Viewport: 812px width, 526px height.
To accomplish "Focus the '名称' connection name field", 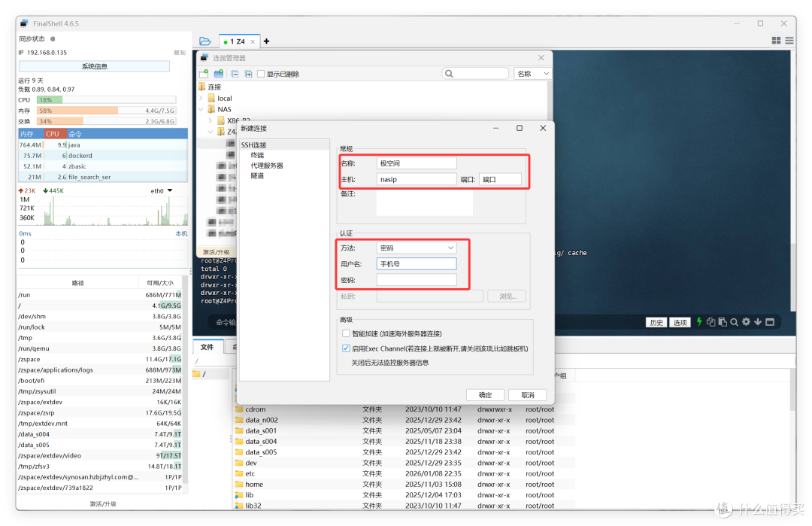I will (417, 163).
